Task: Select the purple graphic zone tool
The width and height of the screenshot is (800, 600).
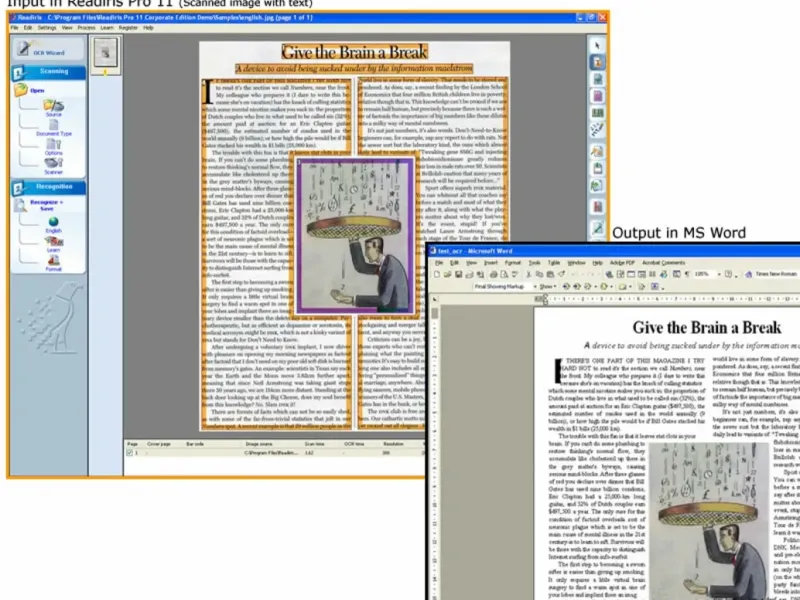Action: click(597, 96)
